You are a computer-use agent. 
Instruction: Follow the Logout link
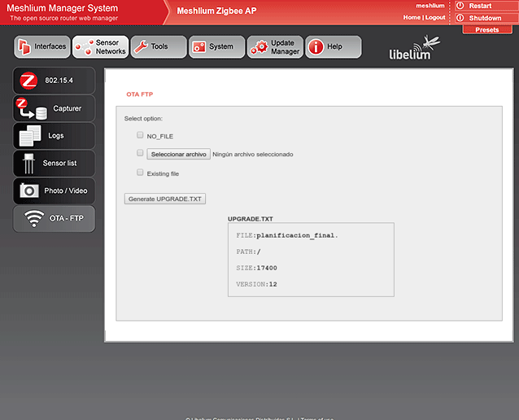pos(435,17)
